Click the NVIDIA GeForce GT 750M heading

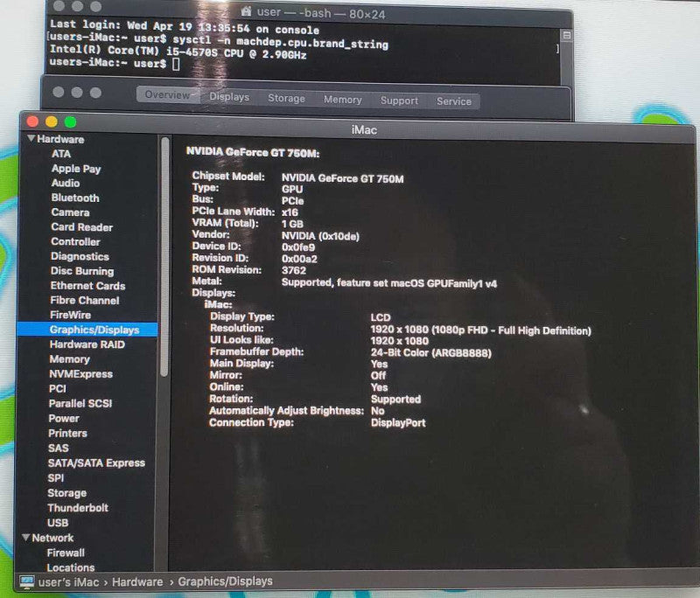(253, 153)
